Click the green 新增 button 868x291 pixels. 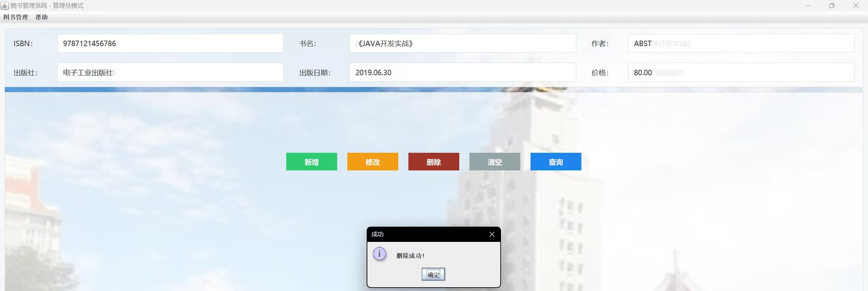tap(312, 162)
